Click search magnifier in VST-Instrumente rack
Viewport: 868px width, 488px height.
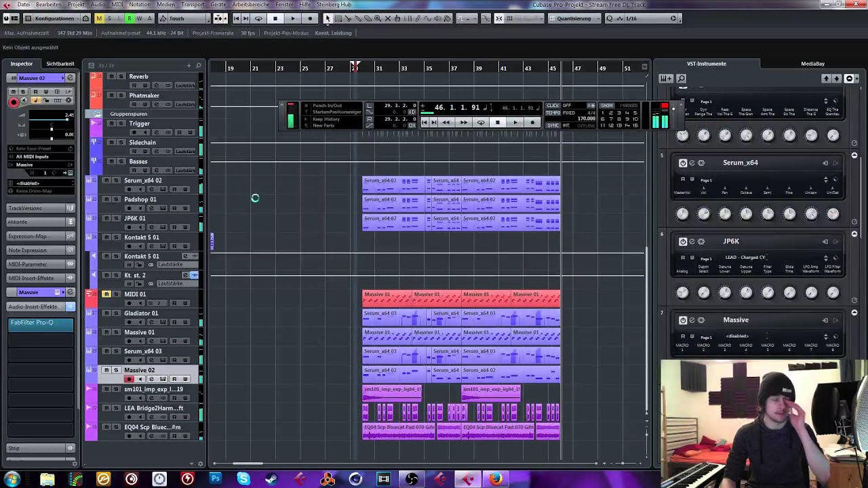point(682,79)
